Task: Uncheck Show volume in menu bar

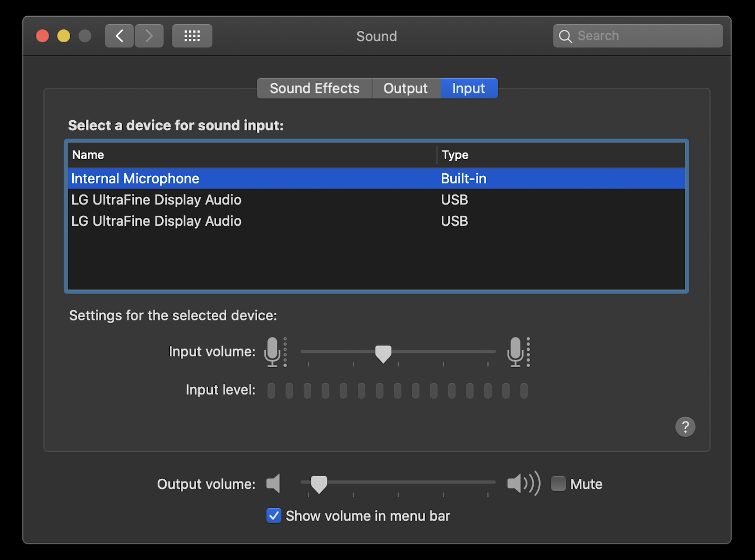Action: (273, 516)
